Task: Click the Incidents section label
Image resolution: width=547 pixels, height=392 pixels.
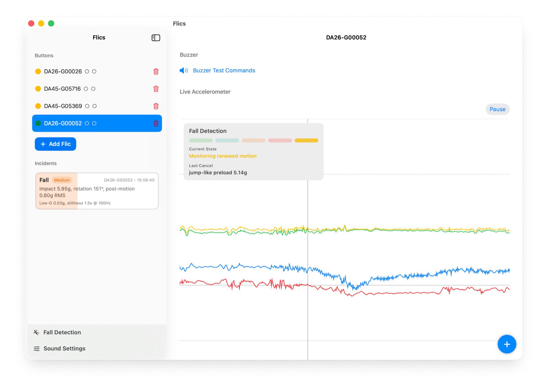Action: click(x=45, y=164)
